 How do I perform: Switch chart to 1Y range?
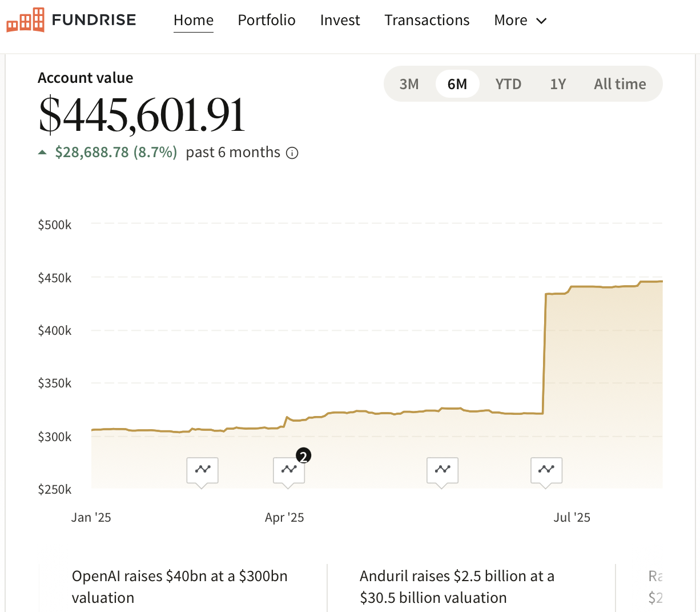pyautogui.click(x=558, y=84)
